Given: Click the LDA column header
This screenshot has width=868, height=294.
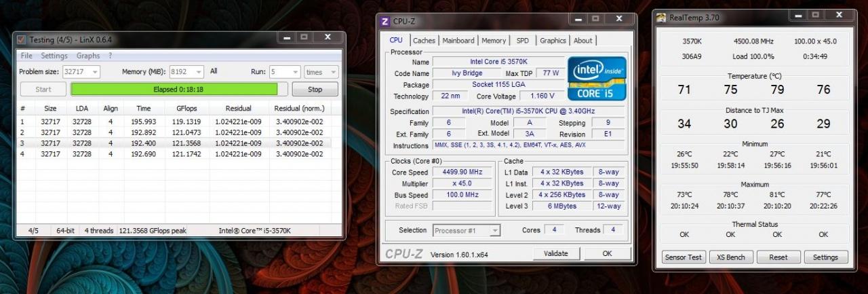Looking at the screenshot, I should point(82,108).
